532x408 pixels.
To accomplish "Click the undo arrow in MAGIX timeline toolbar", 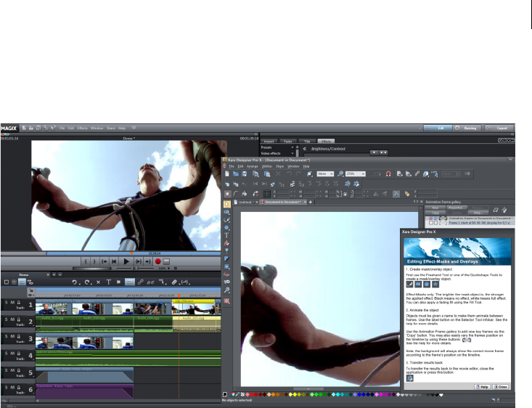I will point(74,282).
